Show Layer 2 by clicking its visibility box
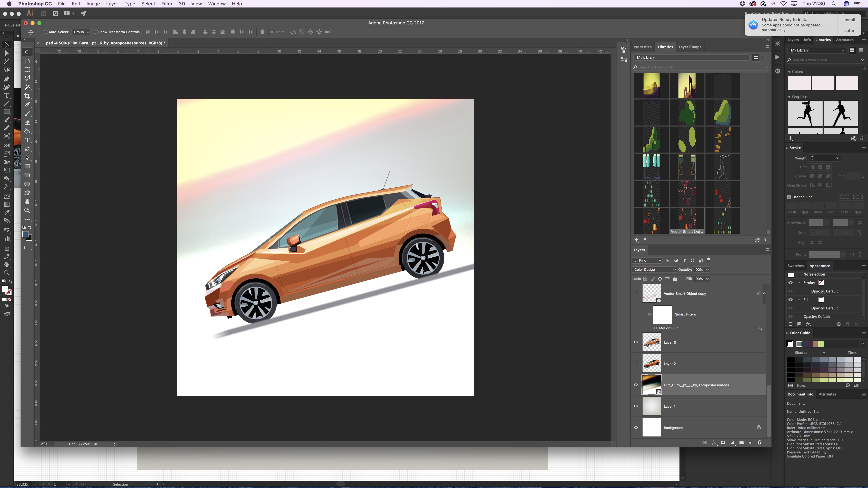 pyautogui.click(x=636, y=364)
